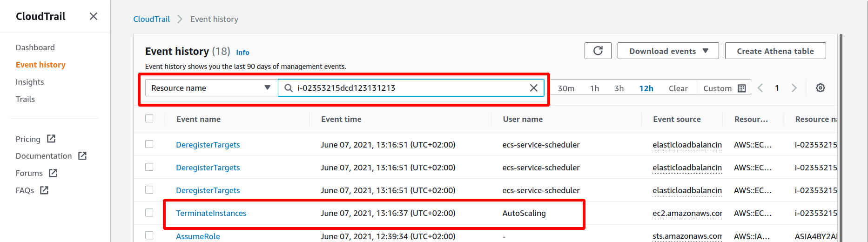The width and height of the screenshot is (868, 242).
Task: Click the search magnifier icon in the filter
Action: coord(289,88)
